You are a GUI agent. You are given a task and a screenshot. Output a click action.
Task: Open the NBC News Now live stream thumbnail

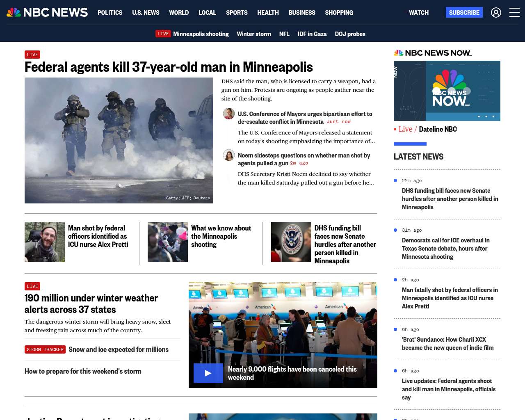(447, 91)
